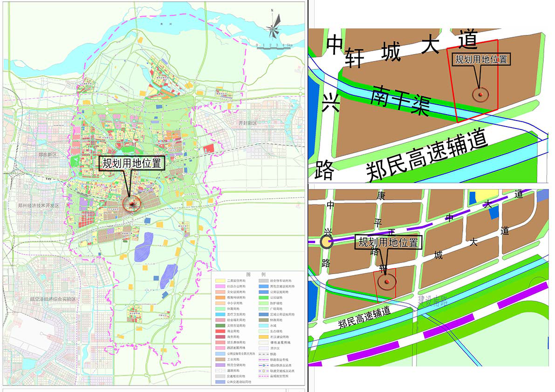Image resolution: width=555 pixels, height=392 pixels.
Task: Click red target marker in bottom-right detail map
Action: [x=386, y=282]
